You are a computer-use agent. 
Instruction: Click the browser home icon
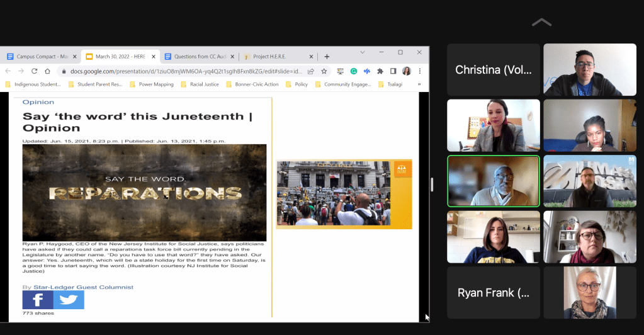(x=47, y=71)
